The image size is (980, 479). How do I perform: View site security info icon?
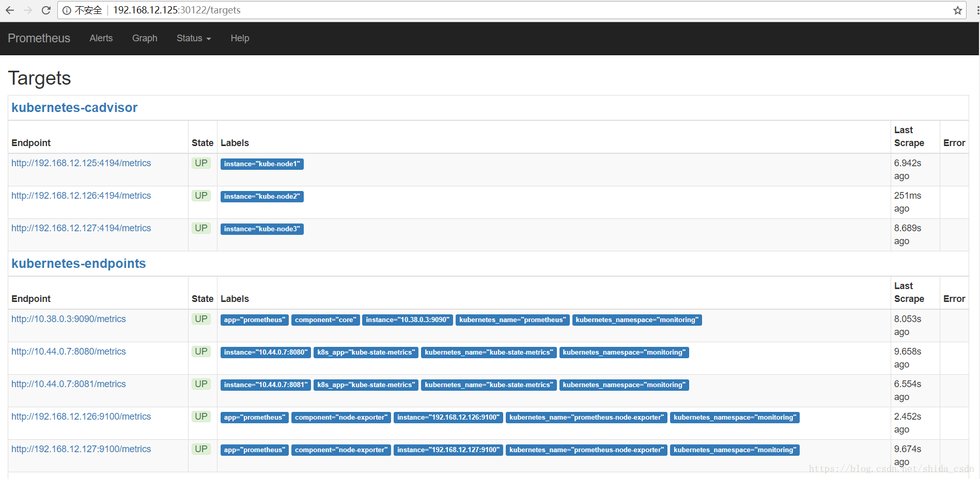coord(67,10)
